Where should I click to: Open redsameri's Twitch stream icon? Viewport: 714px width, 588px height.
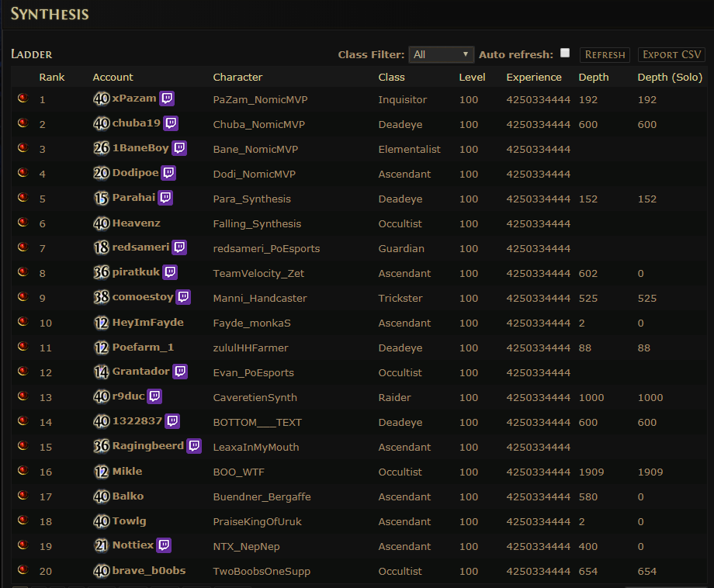(179, 247)
